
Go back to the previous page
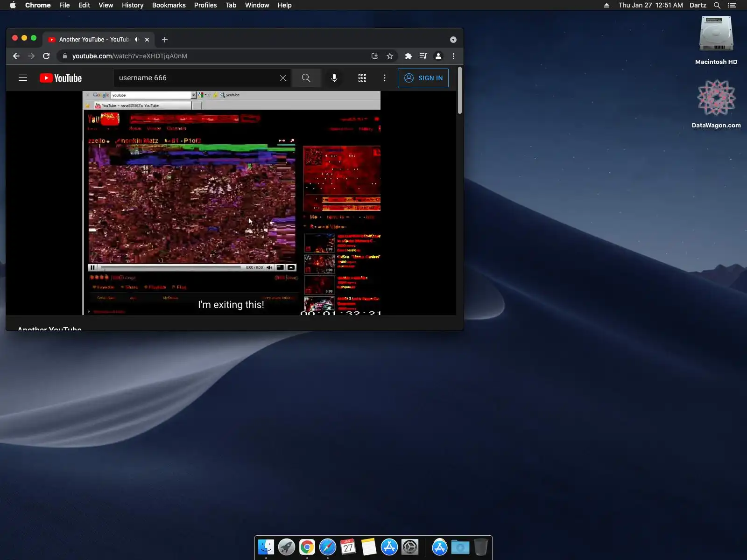tap(16, 56)
